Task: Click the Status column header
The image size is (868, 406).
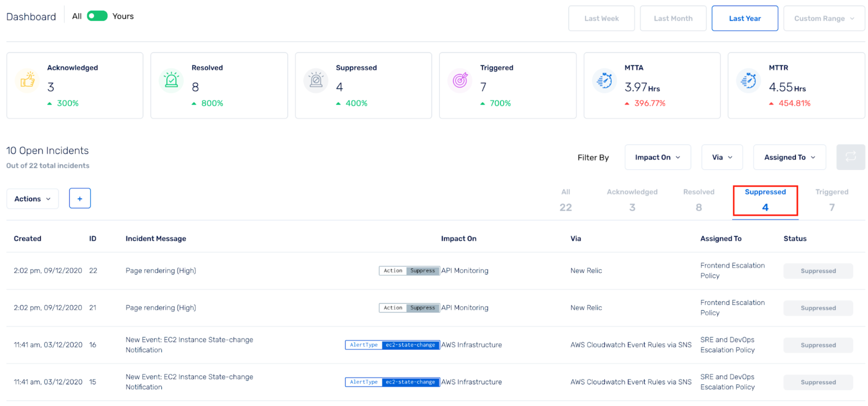Action: tap(795, 239)
